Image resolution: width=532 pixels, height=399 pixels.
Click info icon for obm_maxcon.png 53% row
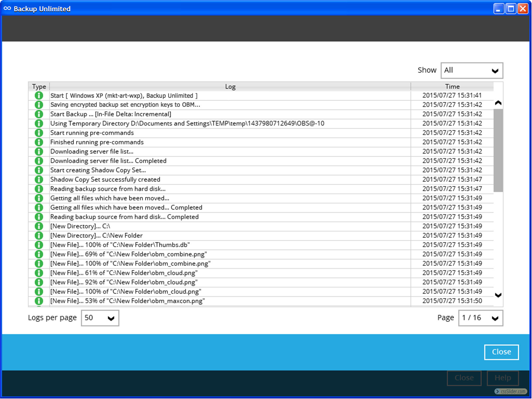(x=39, y=301)
